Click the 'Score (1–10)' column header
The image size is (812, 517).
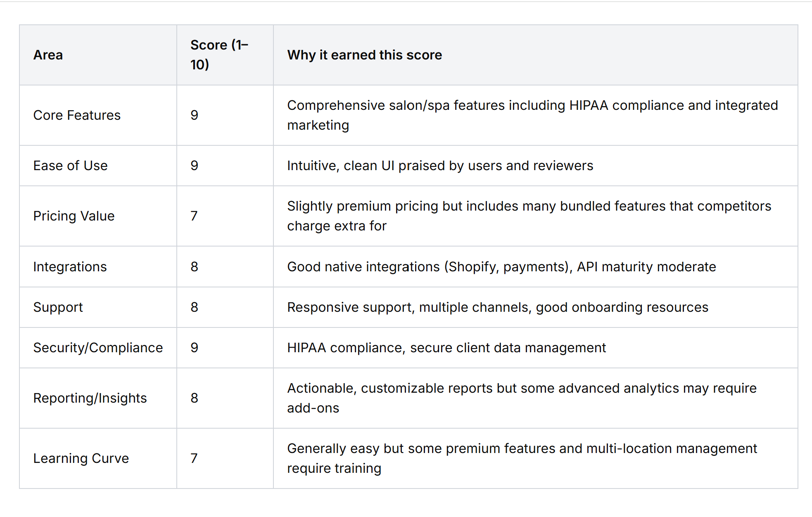(x=219, y=55)
